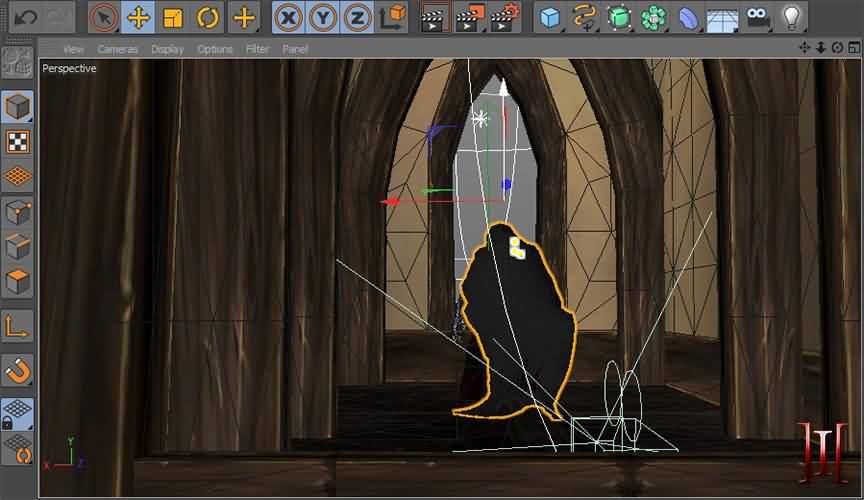This screenshot has height=500, width=864.
Task: Switch to Points mode
Action: (18, 212)
